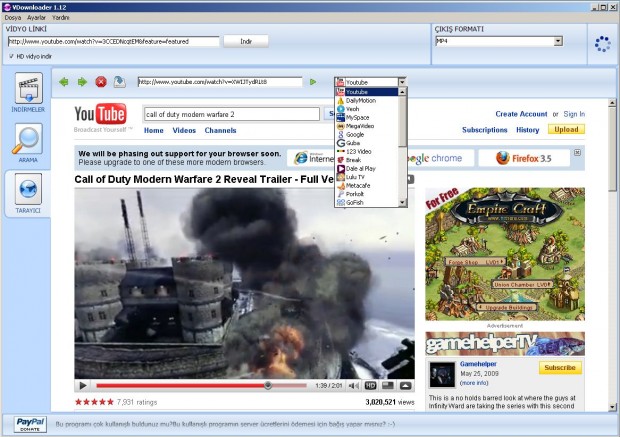Click the YouTube search box
The height and width of the screenshot is (437, 620).
point(232,114)
